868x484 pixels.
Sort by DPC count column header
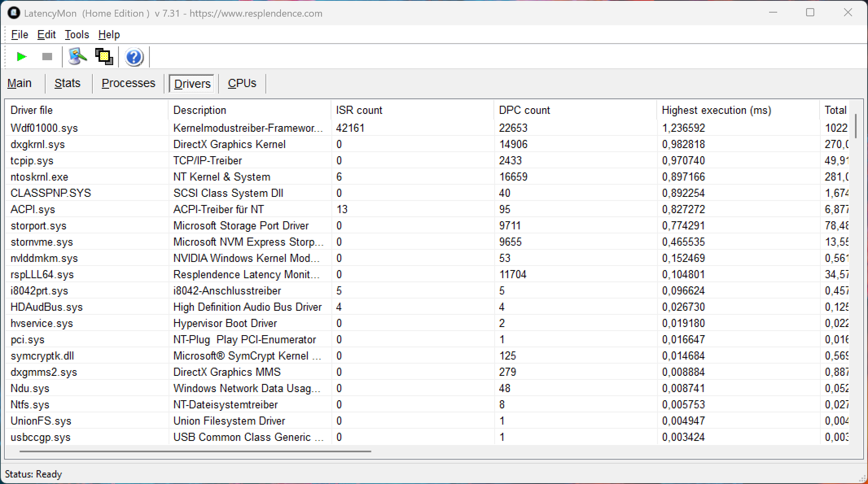[524, 110]
